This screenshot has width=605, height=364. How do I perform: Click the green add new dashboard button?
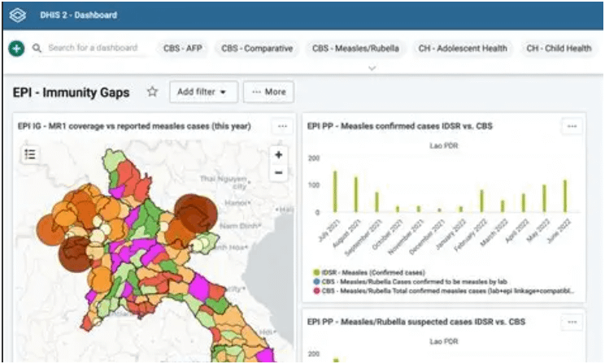tap(16, 49)
